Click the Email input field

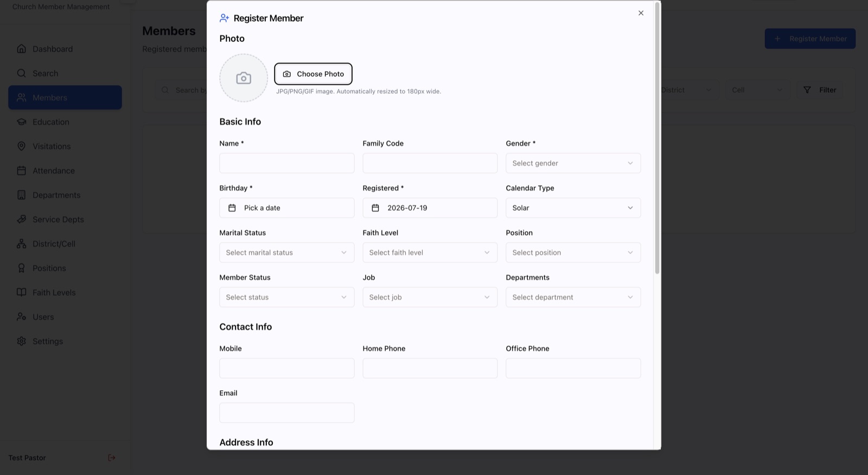point(286,413)
